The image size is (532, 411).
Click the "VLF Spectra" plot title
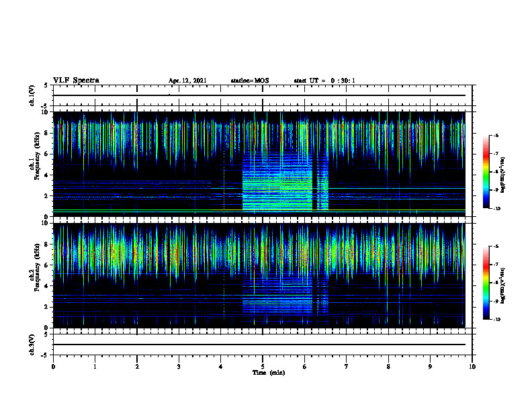click(76, 81)
